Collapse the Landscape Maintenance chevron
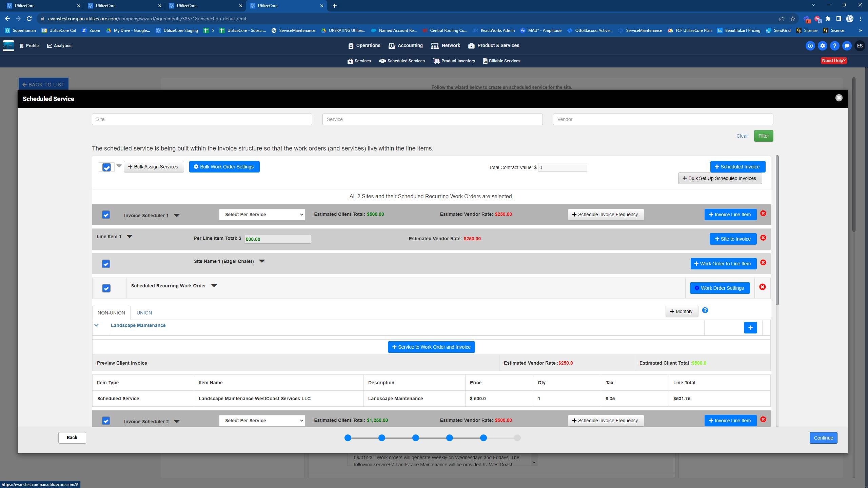The image size is (868, 488). click(96, 325)
